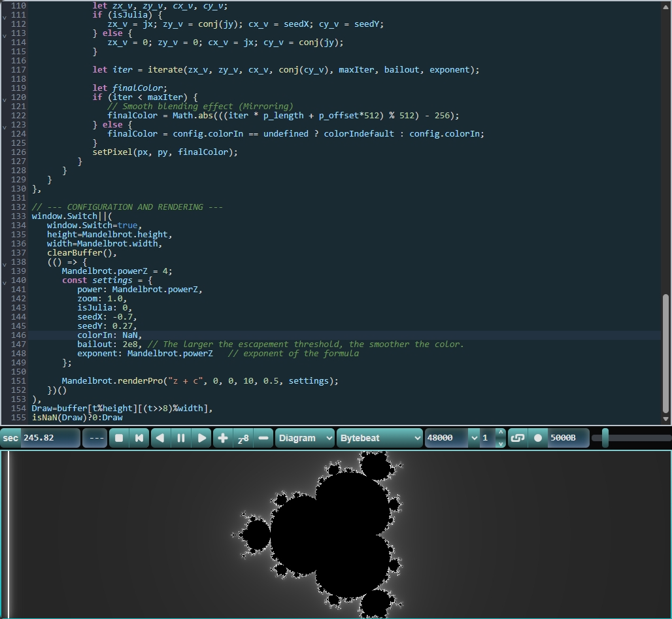This screenshot has height=619, width=672.
Task: Expand the 48000 sample rate dropdown
Action: 473,438
